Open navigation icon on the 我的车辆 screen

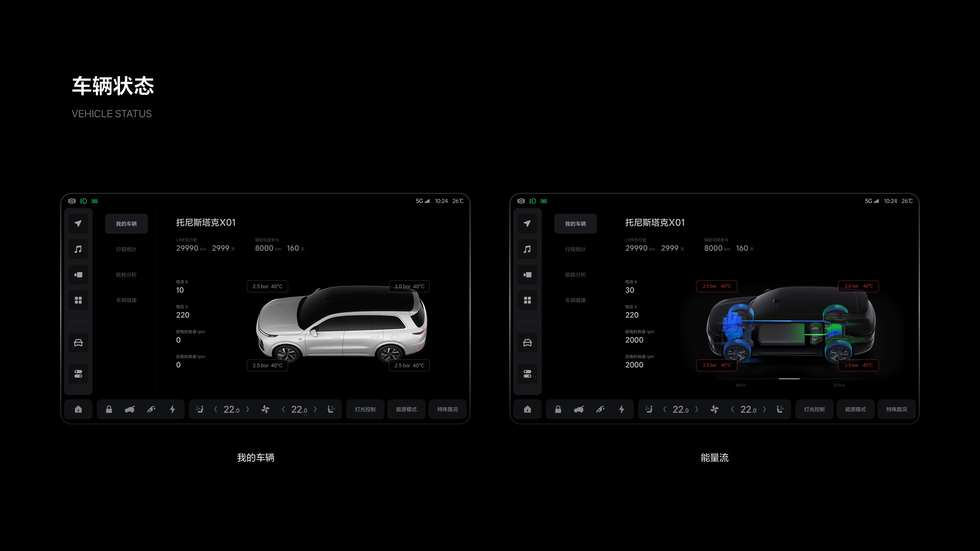(78, 224)
